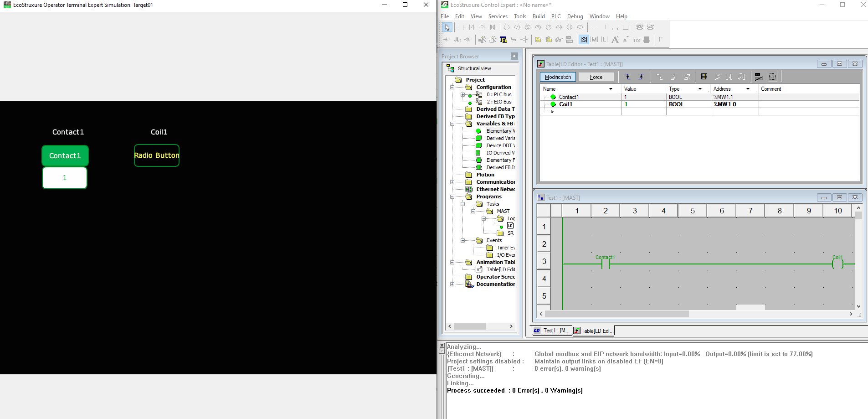
Task: Click the large A zoom-in icon
Action: pyautogui.click(x=615, y=40)
